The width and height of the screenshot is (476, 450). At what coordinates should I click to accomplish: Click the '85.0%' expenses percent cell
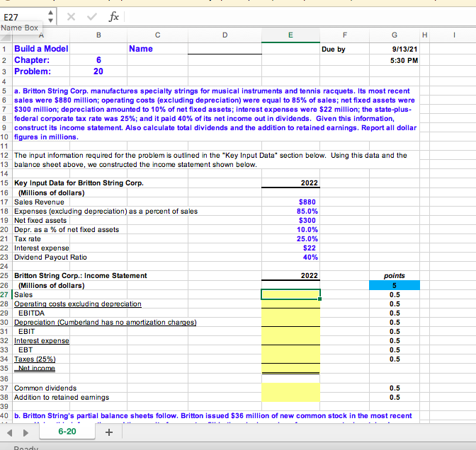(290, 212)
